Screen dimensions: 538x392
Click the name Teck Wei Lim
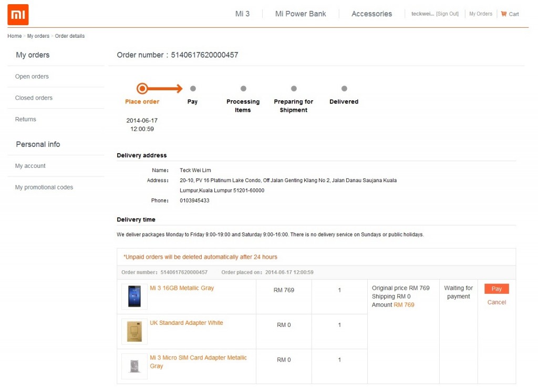click(x=195, y=171)
